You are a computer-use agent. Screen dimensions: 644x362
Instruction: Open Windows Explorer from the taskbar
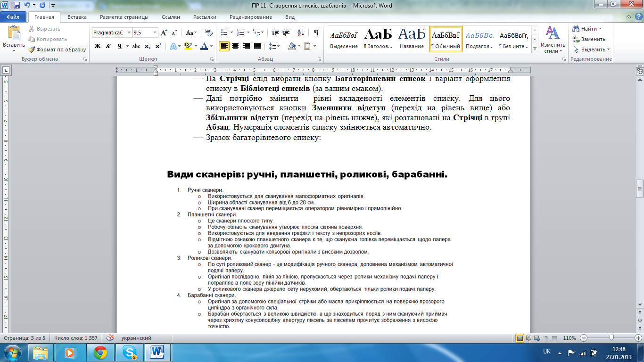(x=41, y=353)
